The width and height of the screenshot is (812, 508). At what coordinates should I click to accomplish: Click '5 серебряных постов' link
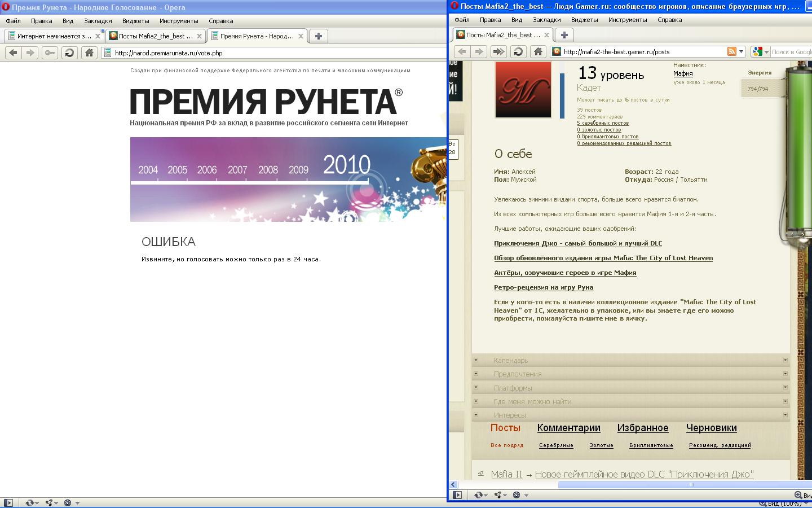[x=603, y=123]
